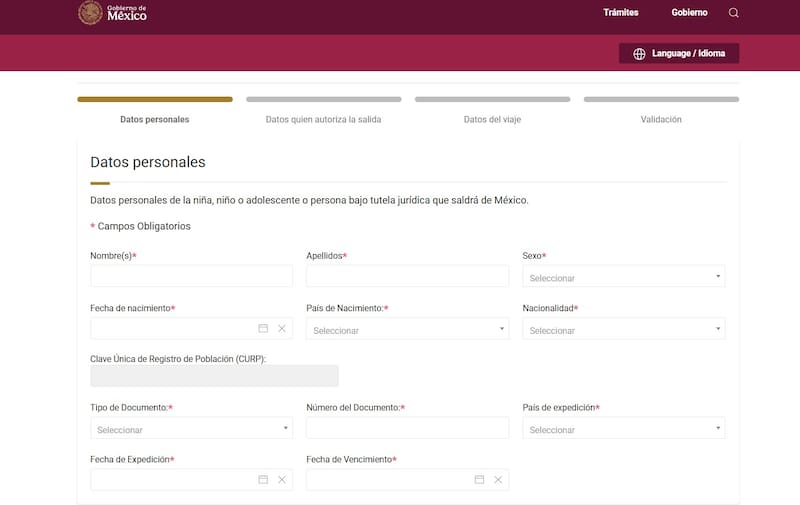Click the Gobierno de México logo
Image resolution: width=800 pixels, height=505 pixels.
coord(113,13)
